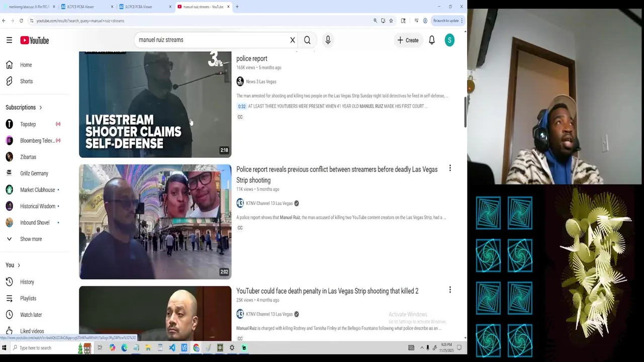Switch to merlineng/abacusc browser tab
The width and height of the screenshot is (644, 362).
point(29,7)
